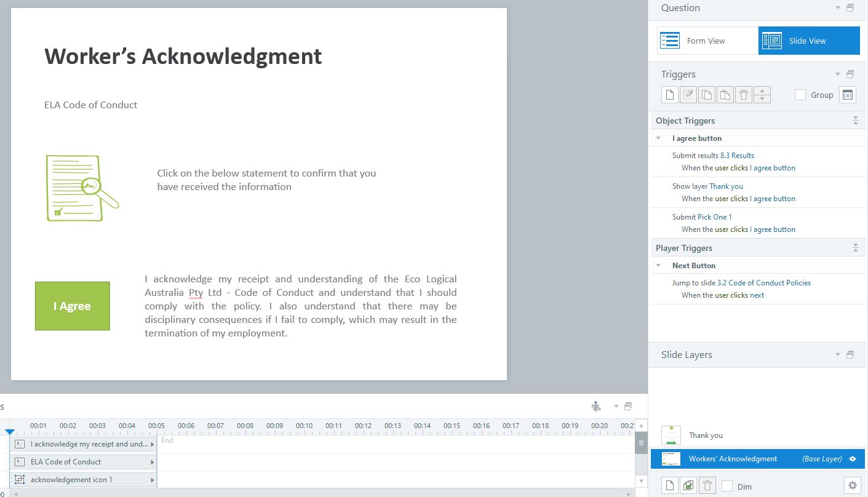Click timeline vertical scrollbar up arrow
The height and width of the screenshot is (497, 868).
[x=640, y=425]
